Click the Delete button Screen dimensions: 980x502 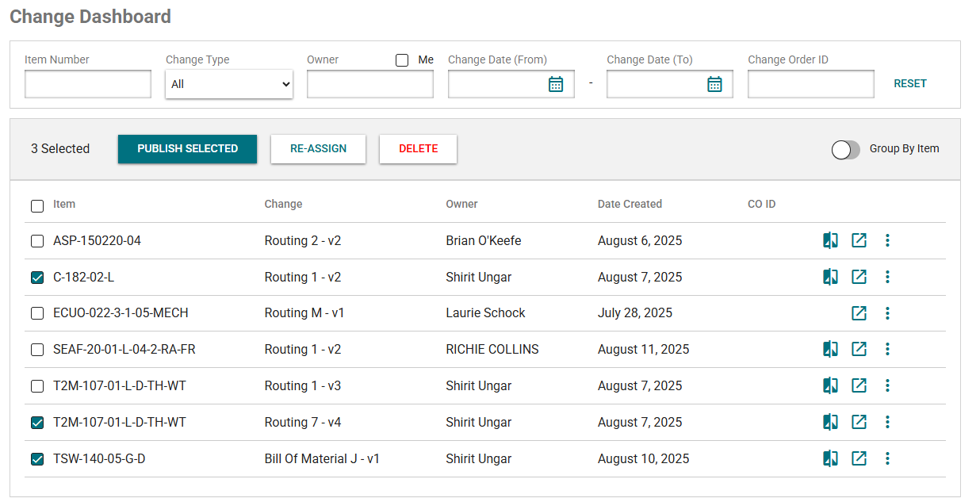point(418,149)
